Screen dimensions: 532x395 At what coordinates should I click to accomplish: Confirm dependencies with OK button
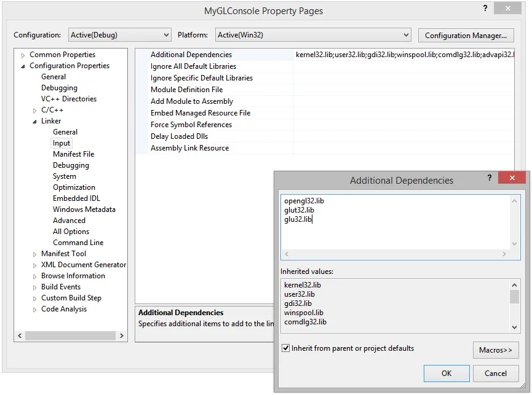coord(447,373)
